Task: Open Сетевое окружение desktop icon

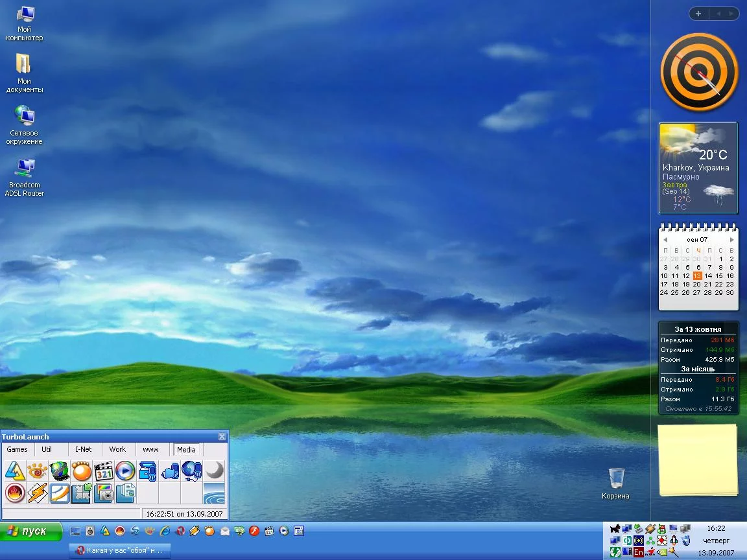Action: point(24,124)
